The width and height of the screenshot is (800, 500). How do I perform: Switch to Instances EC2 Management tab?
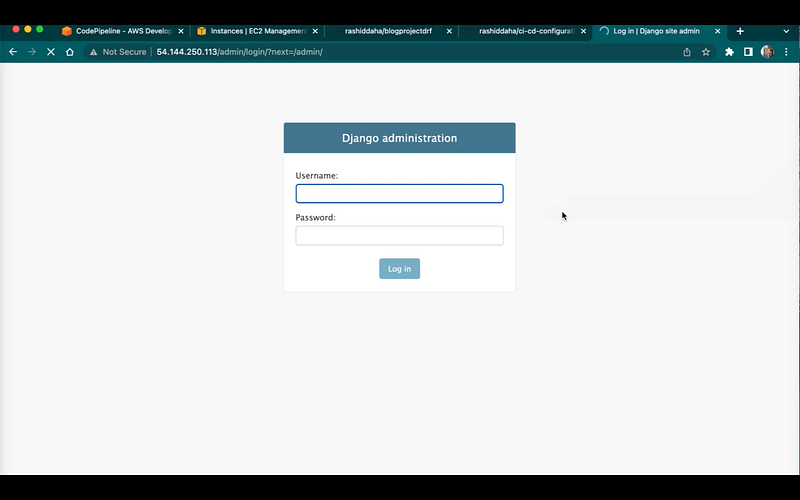click(257, 31)
